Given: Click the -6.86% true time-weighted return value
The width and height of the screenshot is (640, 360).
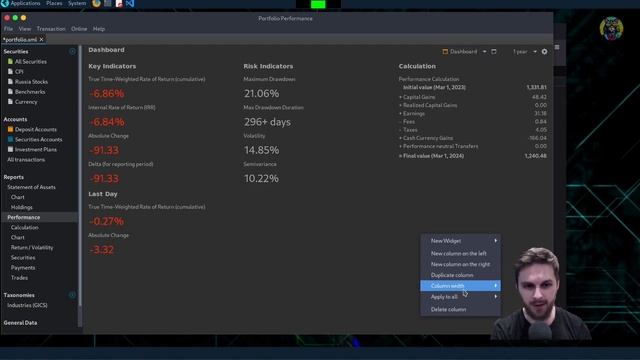Looking at the screenshot, I should [107, 93].
